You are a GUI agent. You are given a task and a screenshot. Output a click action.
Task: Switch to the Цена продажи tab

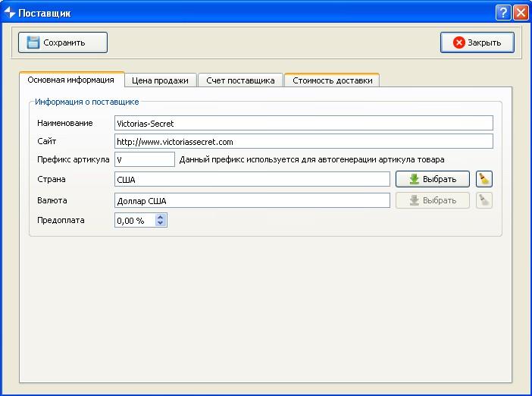point(160,80)
